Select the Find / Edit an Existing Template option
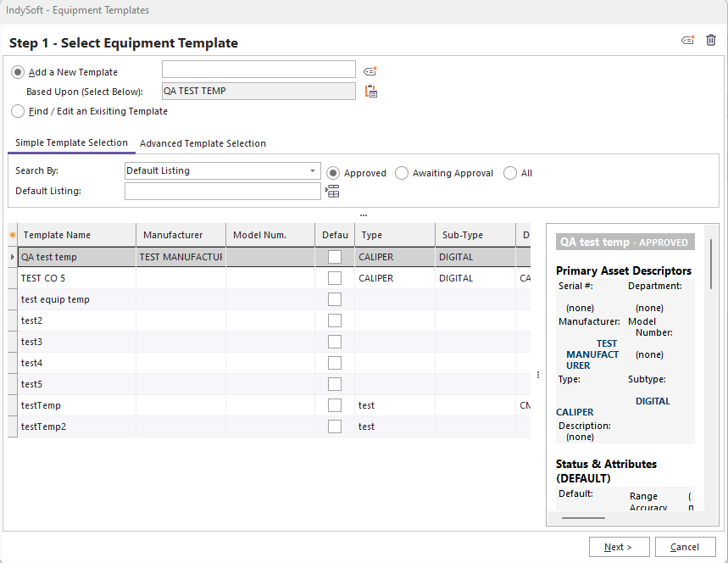Viewport: 728px width, 563px height. (18, 111)
